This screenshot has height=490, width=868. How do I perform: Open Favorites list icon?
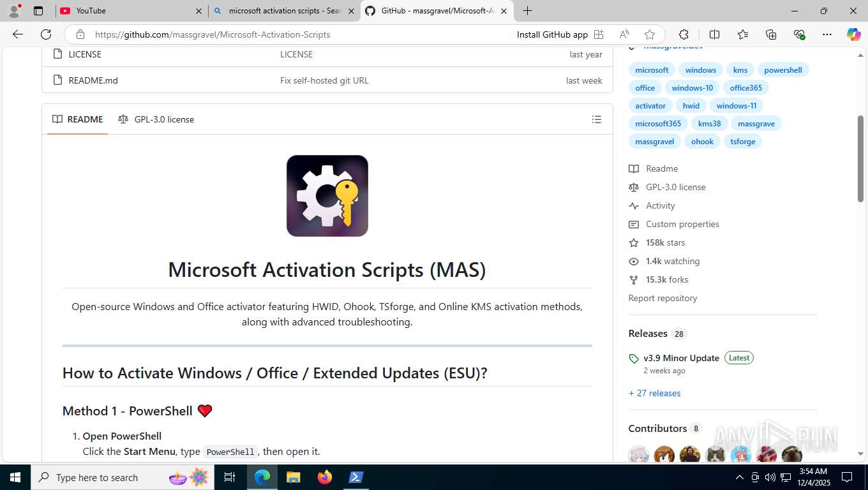tap(743, 34)
